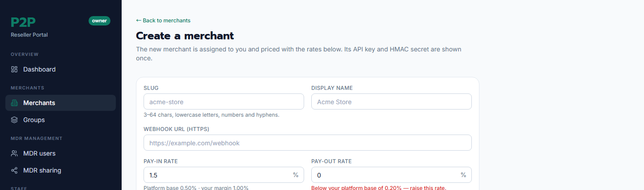644x190 pixels.
Task: Click the MDR users people icon
Action: tap(14, 153)
